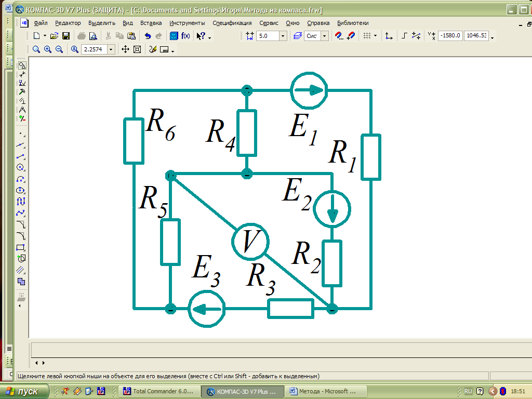Open the Файл menu

pos(41,23)
